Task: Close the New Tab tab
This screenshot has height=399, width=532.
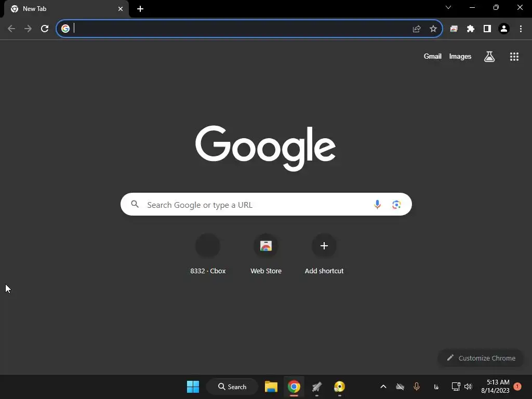Action: pyautogui.click(x=121, y=9)
